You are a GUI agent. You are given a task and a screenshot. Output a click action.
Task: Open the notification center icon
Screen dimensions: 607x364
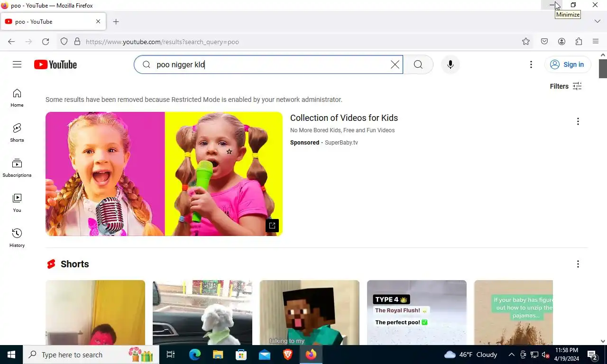[x=592, y=355]
